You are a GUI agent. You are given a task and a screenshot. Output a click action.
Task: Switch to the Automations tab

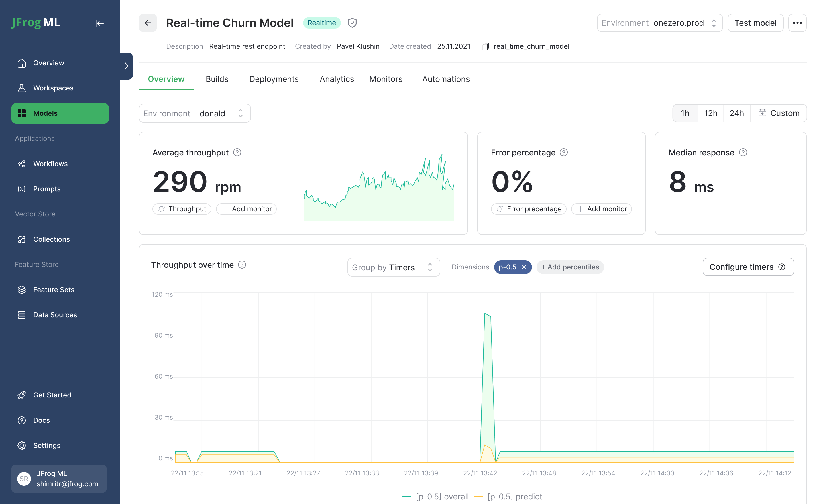pyautogui.click(x=446, y=79)
